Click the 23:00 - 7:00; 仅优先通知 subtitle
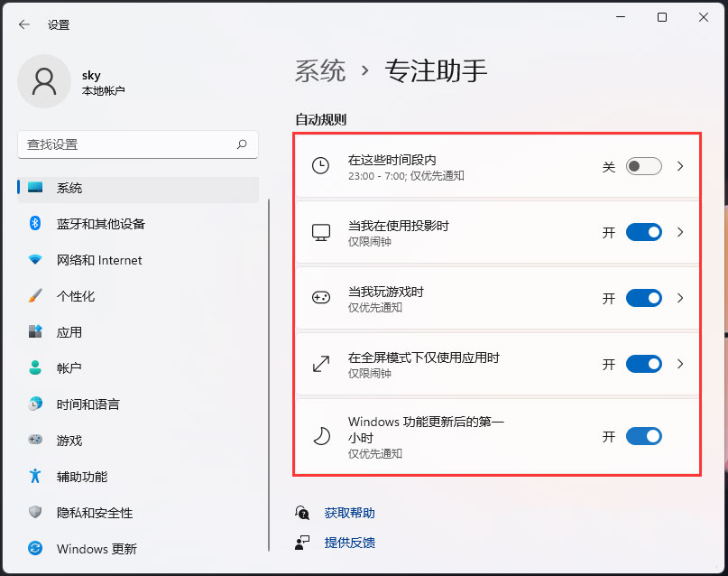 click(x=406, y=175)
